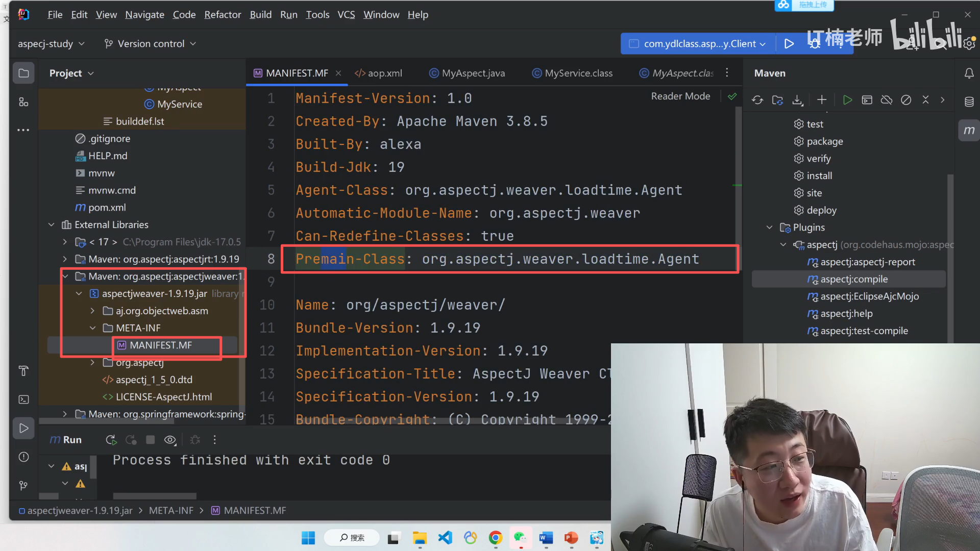Toggle Show eye icon in Run toolbar
Viewport: 980px width, 551px height.
[170, 440]
